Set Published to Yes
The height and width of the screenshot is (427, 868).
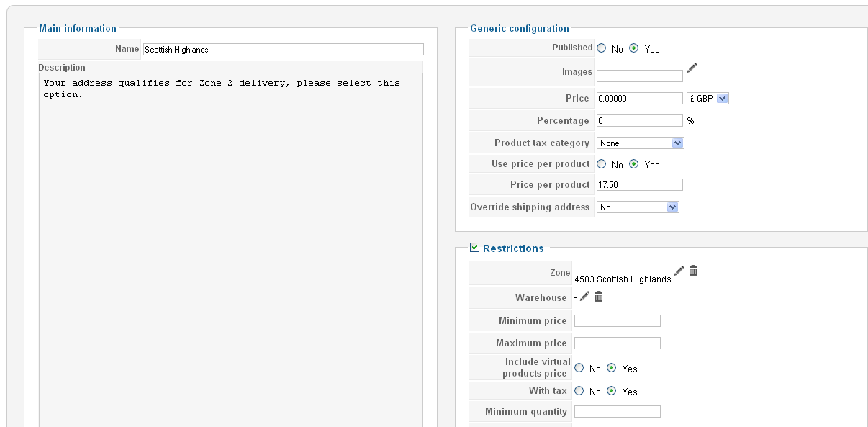point(634,48)
